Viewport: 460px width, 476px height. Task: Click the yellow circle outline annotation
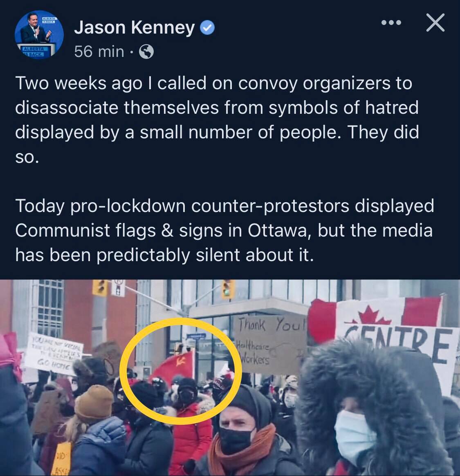point(181,371)
